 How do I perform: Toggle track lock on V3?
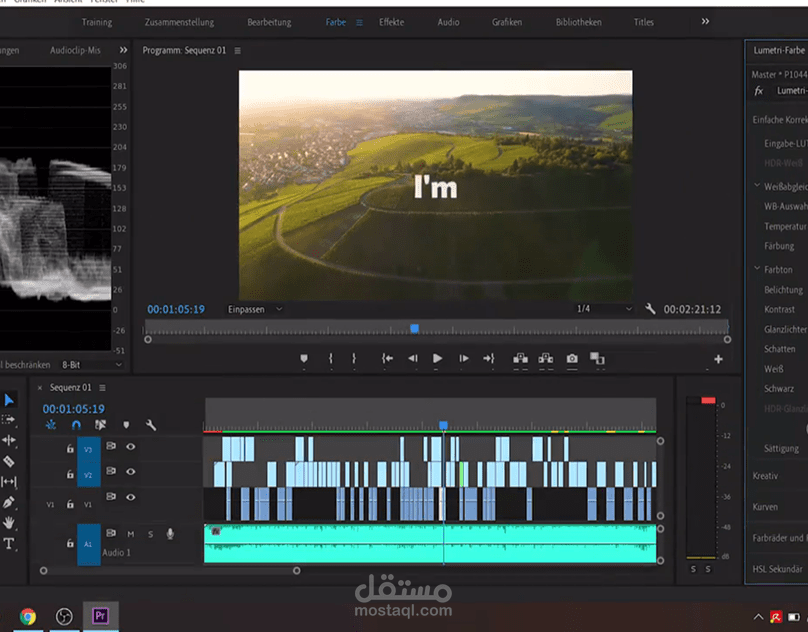point(70,448)
